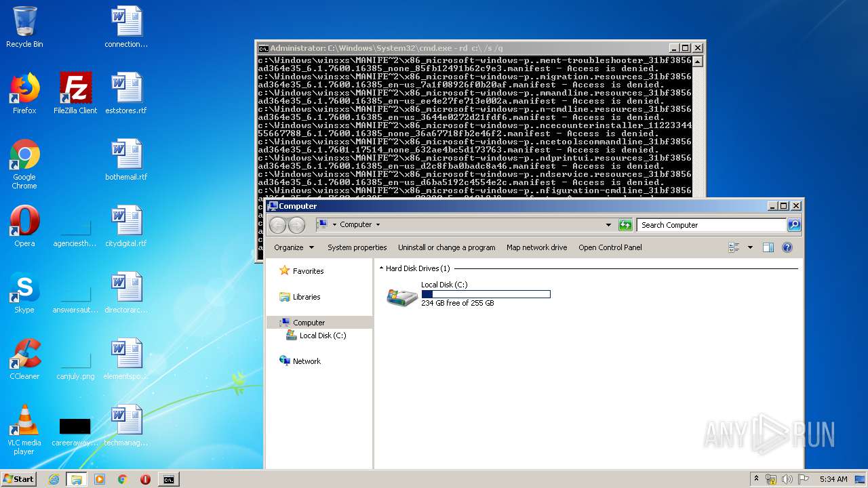Open Explorer Help question mark icon
This screenshot has height=488, width=868.
tap(787, 247)
